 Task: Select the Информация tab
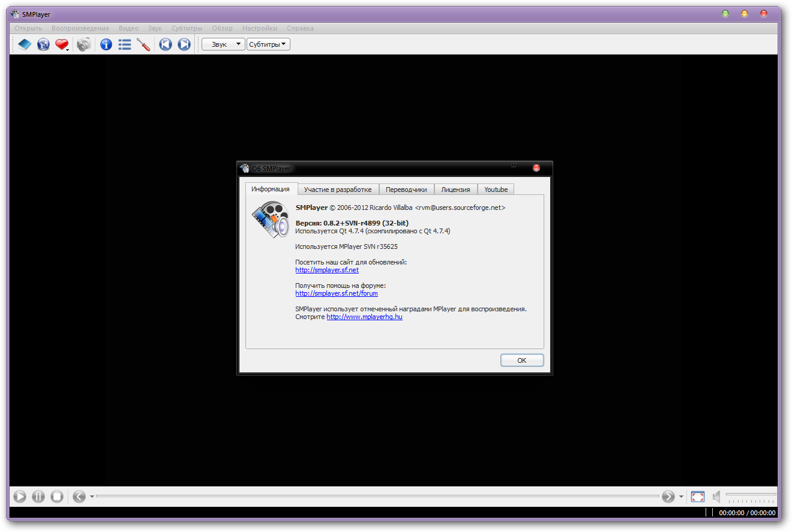(x=271, y=189)
